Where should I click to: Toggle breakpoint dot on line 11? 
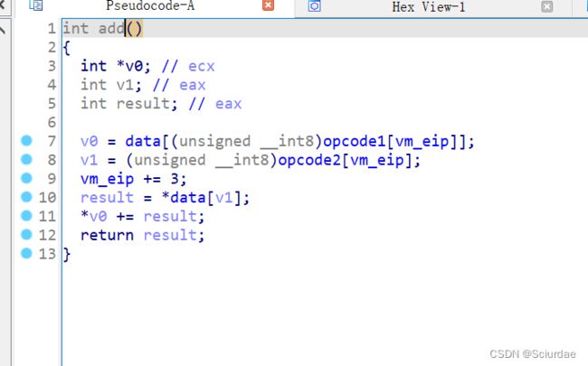tap(26, 215)
